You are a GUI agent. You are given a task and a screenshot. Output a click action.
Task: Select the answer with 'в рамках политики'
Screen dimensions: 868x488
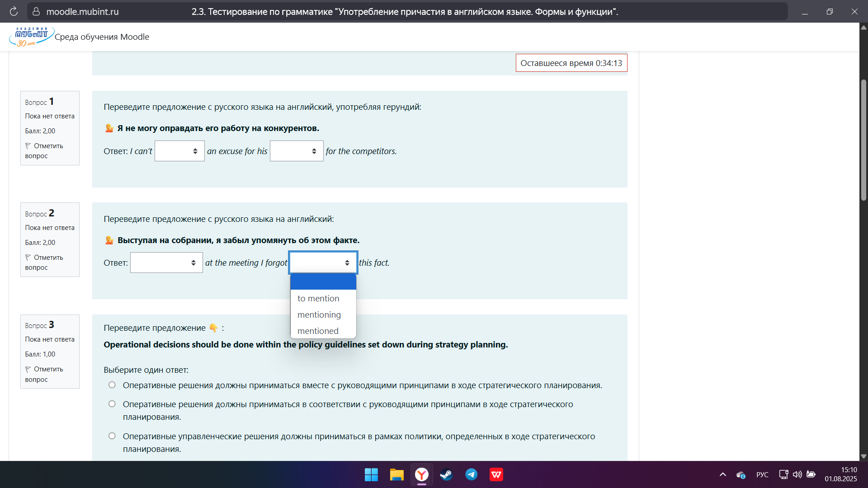[x=112, y=436]
